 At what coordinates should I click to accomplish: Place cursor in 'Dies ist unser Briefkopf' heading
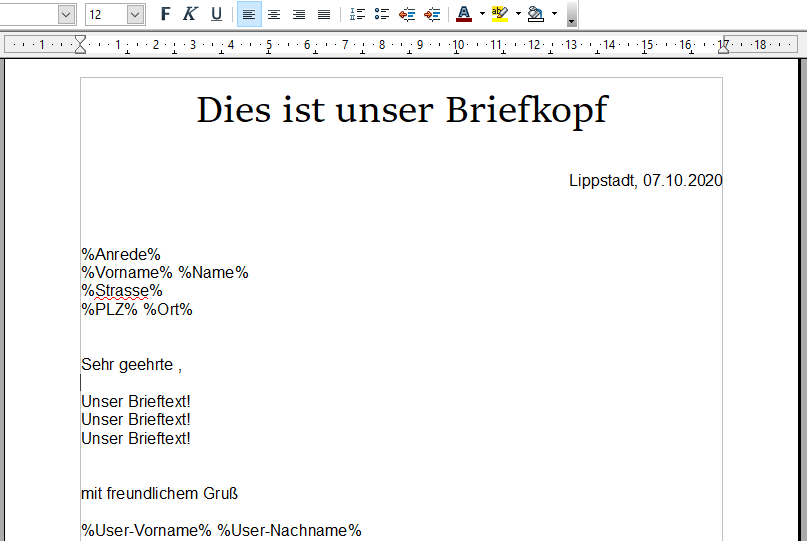[401, 110]
